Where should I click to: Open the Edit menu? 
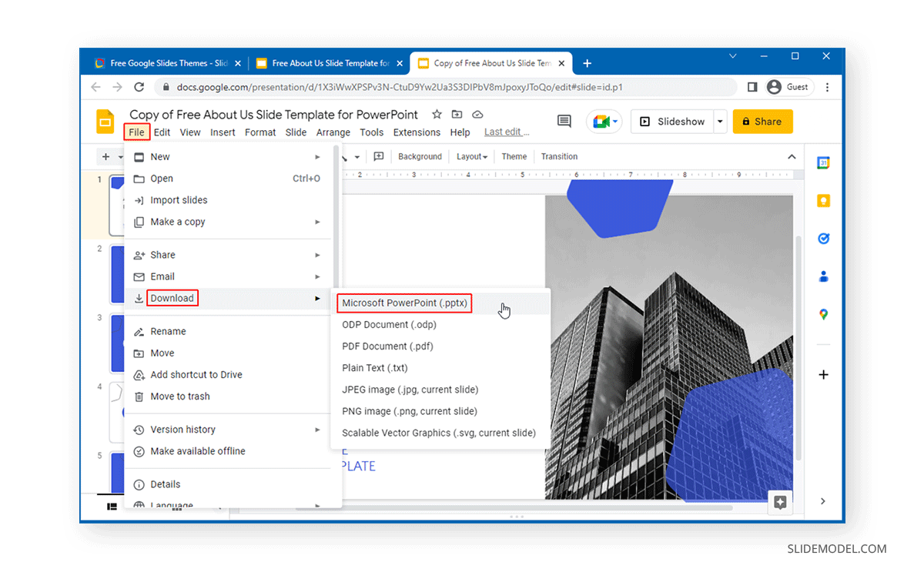tap(162, 132)
